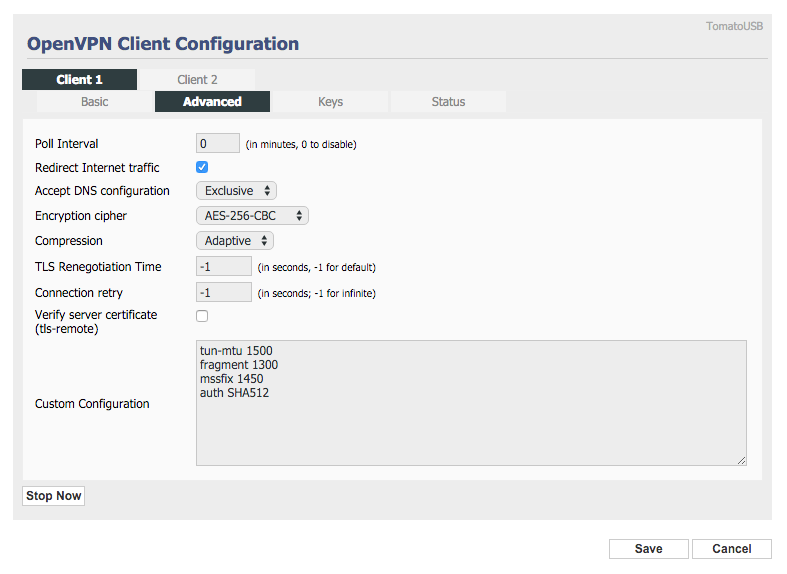Open the Compression Adaptive dropdown
Image resolution: width=787 pixels, height=574 pixels.
(x=234, y=241)
